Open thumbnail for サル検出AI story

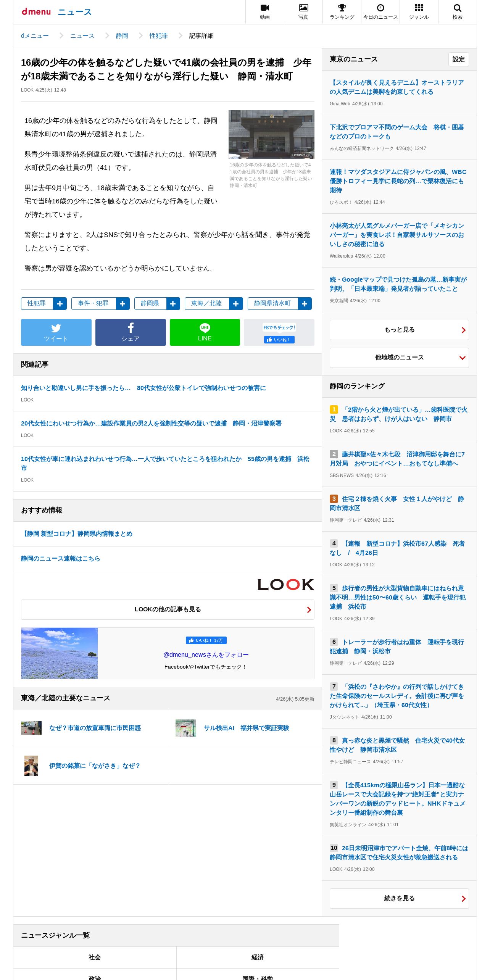click(186, 728)
